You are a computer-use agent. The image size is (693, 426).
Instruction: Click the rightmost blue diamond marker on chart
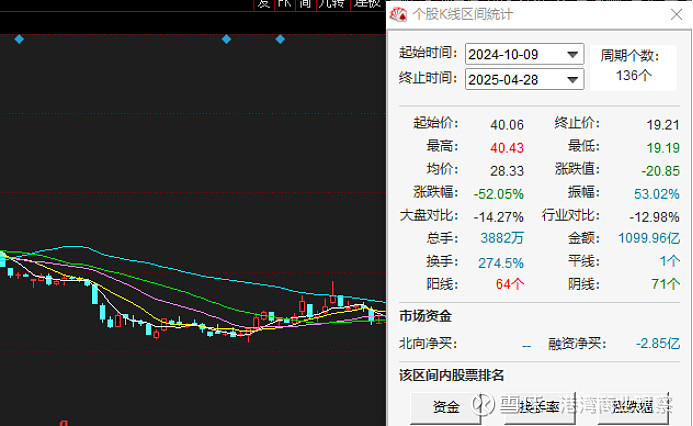(280, 39)
